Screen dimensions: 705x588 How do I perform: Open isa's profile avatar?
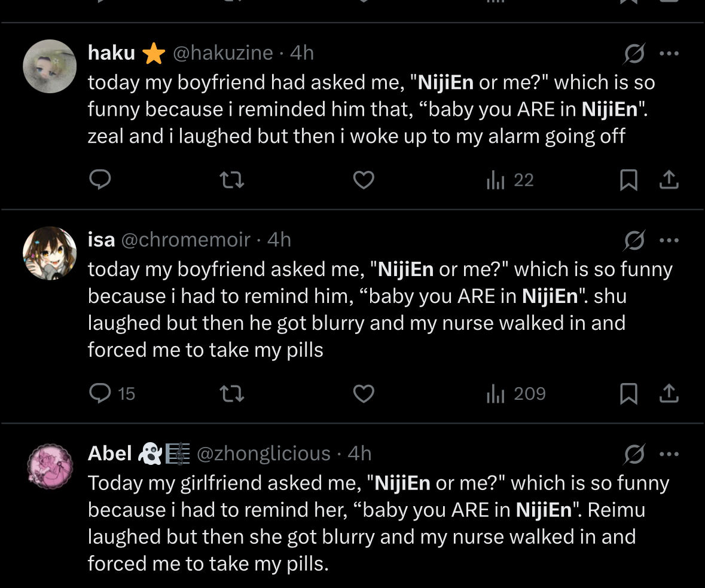point(50,253)
